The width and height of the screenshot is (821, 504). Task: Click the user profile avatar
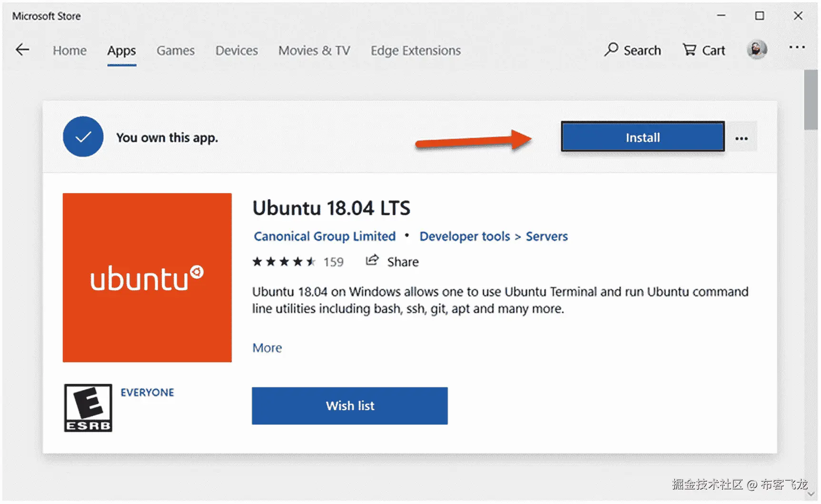point(757,49)
